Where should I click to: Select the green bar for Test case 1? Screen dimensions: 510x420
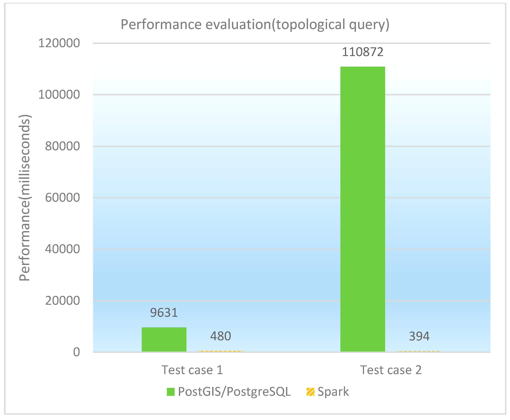[x=164, y=339]
